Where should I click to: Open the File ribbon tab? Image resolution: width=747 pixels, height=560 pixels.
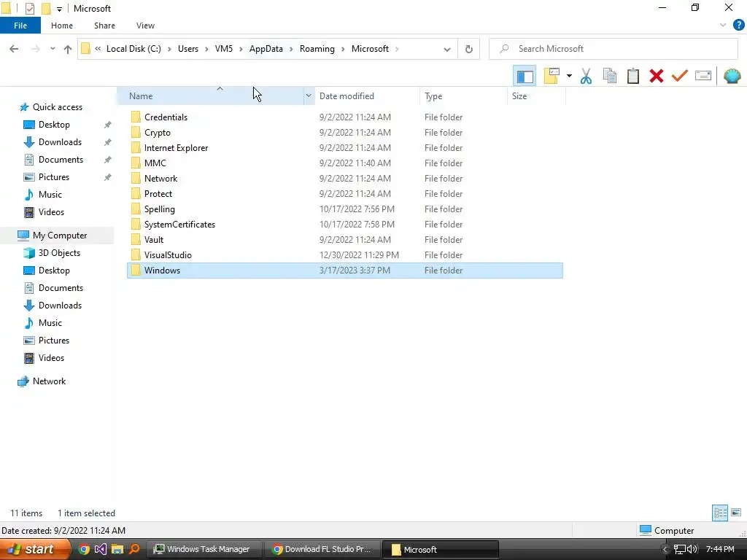point(20,26)
